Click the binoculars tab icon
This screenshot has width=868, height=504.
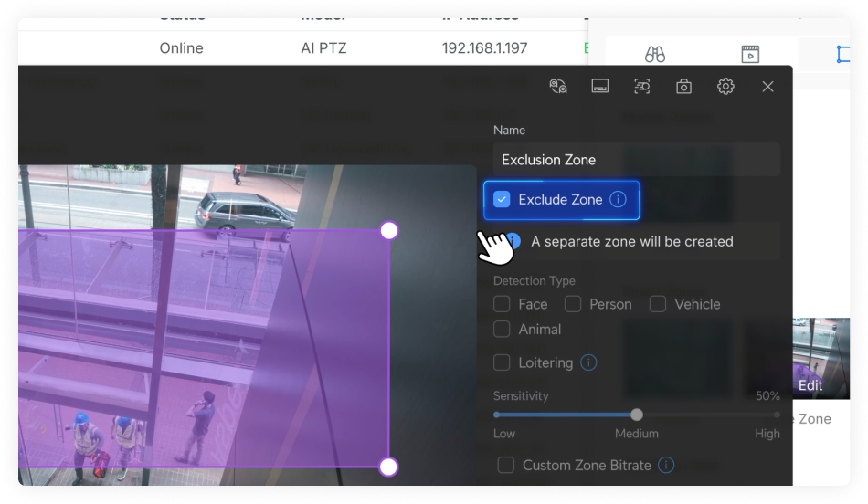(x=654, y=54)
